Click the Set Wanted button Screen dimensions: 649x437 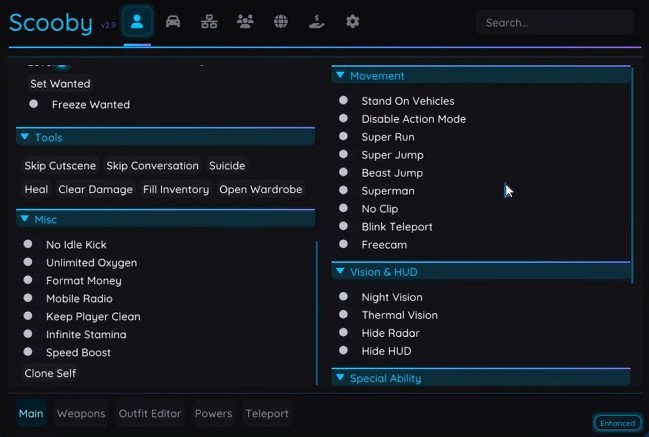60,84
